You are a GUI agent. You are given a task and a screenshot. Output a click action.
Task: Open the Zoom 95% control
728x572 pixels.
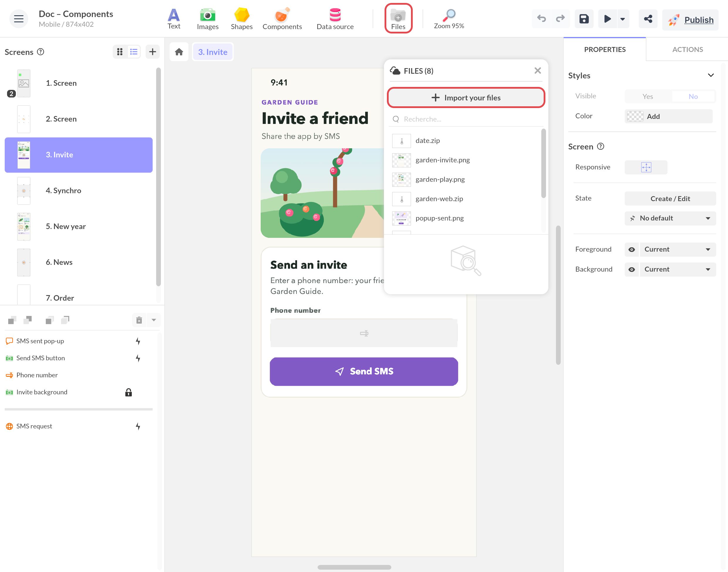(449, 19)
